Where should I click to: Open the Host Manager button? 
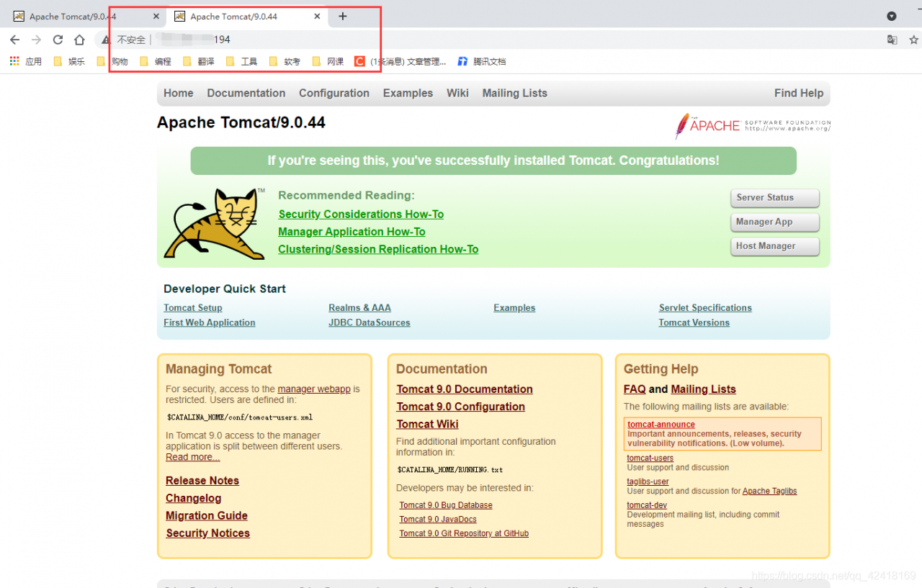[775, 246]
